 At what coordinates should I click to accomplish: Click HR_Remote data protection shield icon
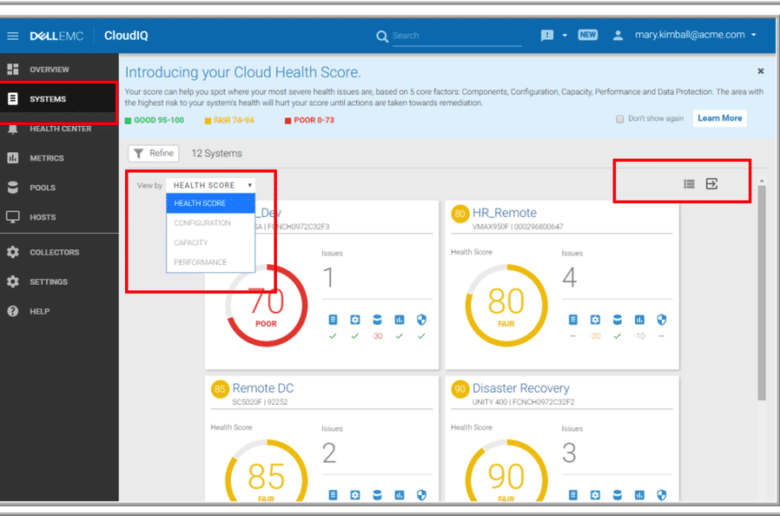pos(662,319)
